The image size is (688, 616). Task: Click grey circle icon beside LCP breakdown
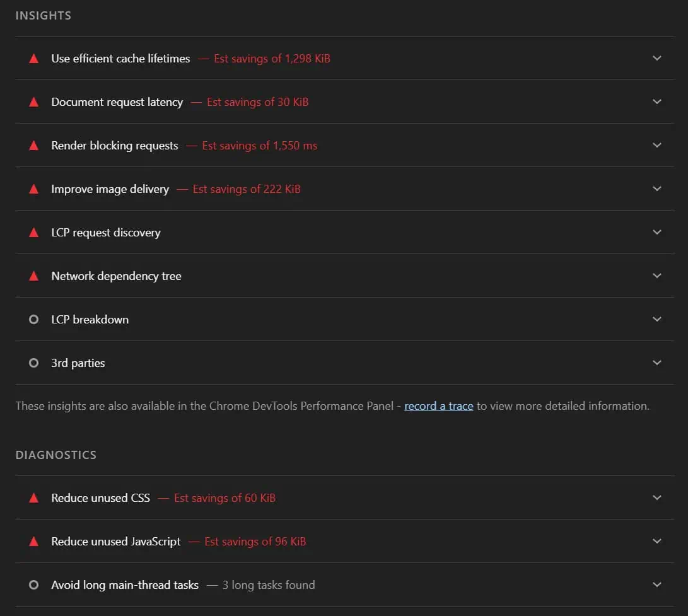[34, 320]
